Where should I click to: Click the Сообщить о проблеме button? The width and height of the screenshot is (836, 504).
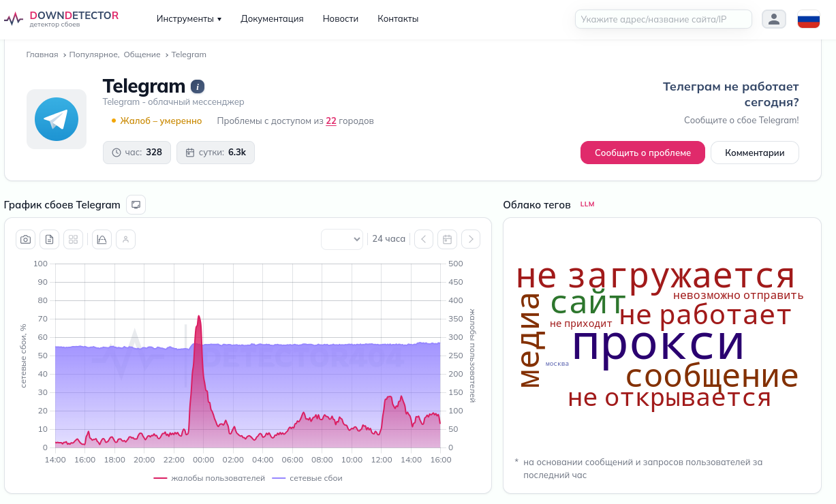[643, 153]
